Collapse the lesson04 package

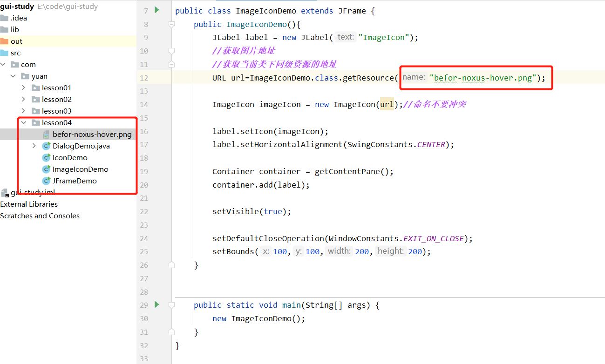(24, 123)
